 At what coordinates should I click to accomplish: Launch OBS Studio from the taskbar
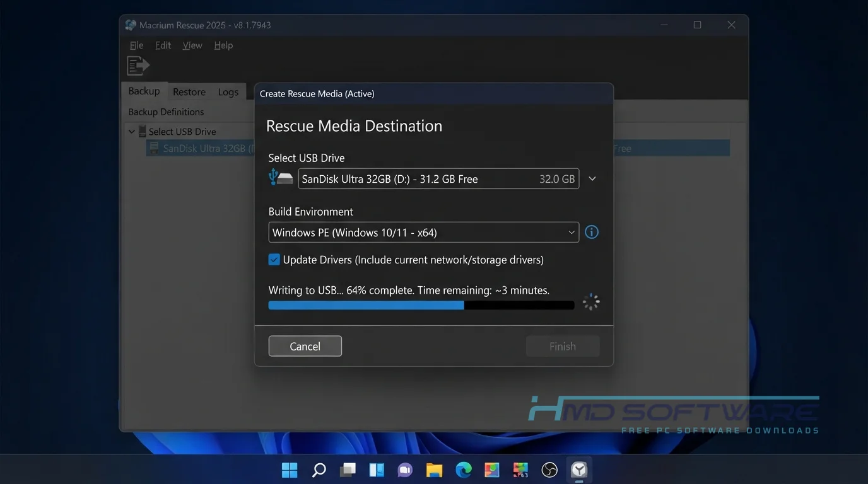[x=550, y=470]
